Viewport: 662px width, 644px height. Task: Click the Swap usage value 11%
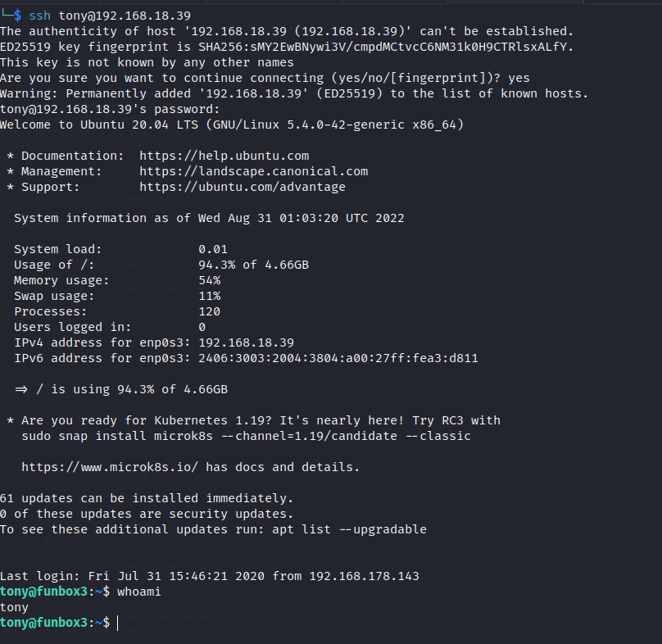[209, 296]
